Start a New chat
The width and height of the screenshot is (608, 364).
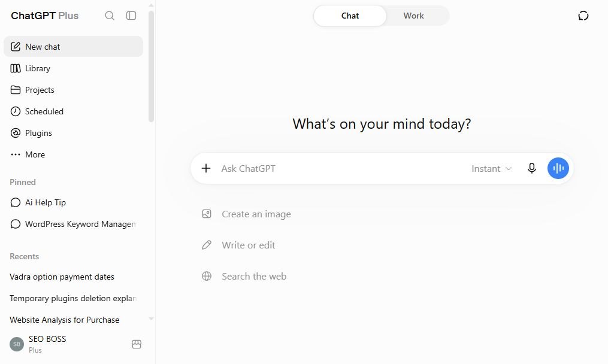73,47
